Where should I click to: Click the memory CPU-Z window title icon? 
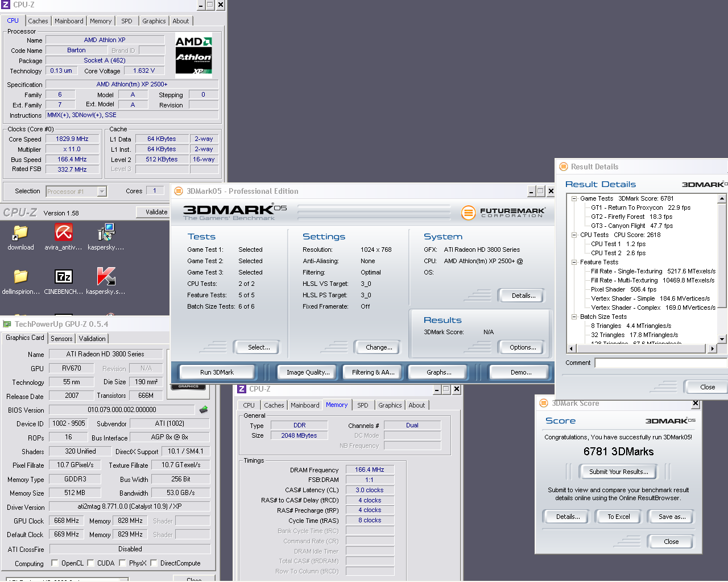point(242,389)
